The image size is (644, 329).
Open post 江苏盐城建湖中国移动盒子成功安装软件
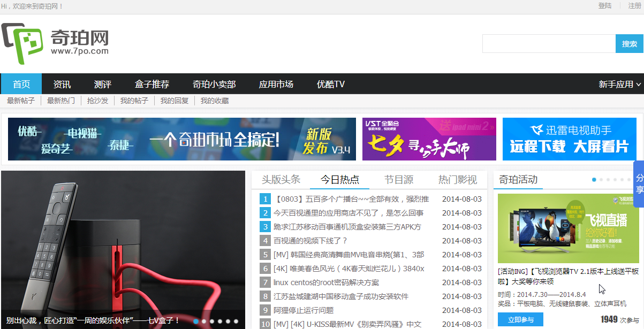(341, 296)
